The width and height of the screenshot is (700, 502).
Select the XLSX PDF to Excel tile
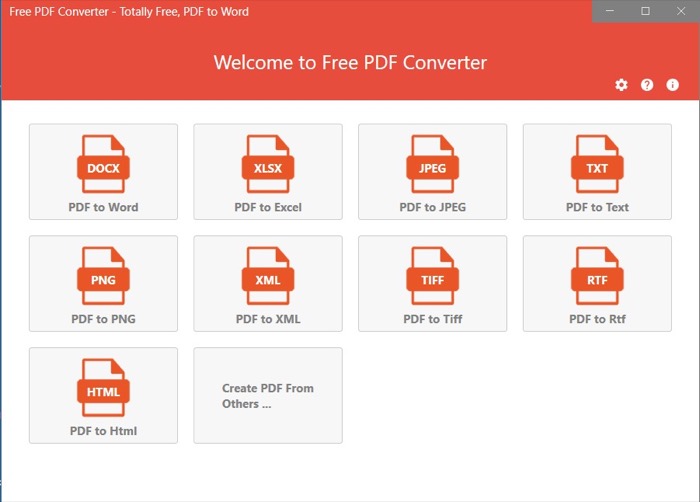[x=268, y=172]
